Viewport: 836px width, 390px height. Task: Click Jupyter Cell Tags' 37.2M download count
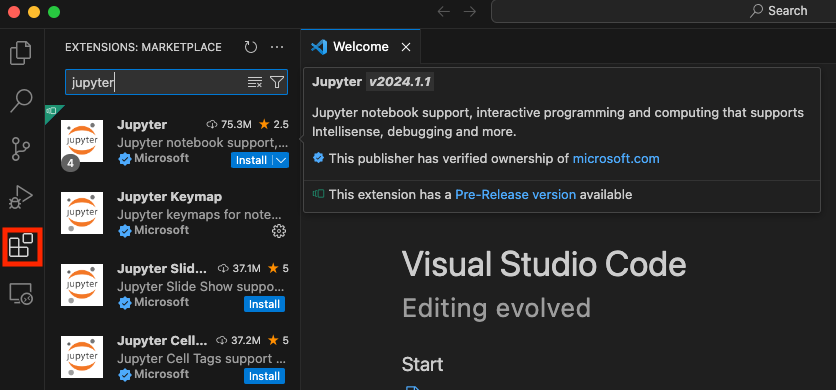pyautogui.click(x=238, y=340)
